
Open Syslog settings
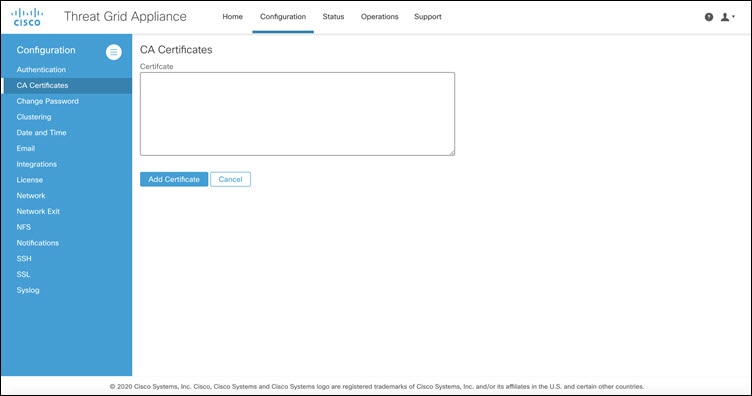(x=28, y=290)
